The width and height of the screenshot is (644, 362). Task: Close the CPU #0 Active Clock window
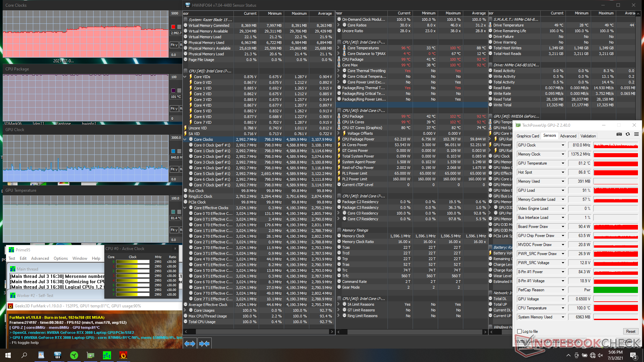coord(175,248)
